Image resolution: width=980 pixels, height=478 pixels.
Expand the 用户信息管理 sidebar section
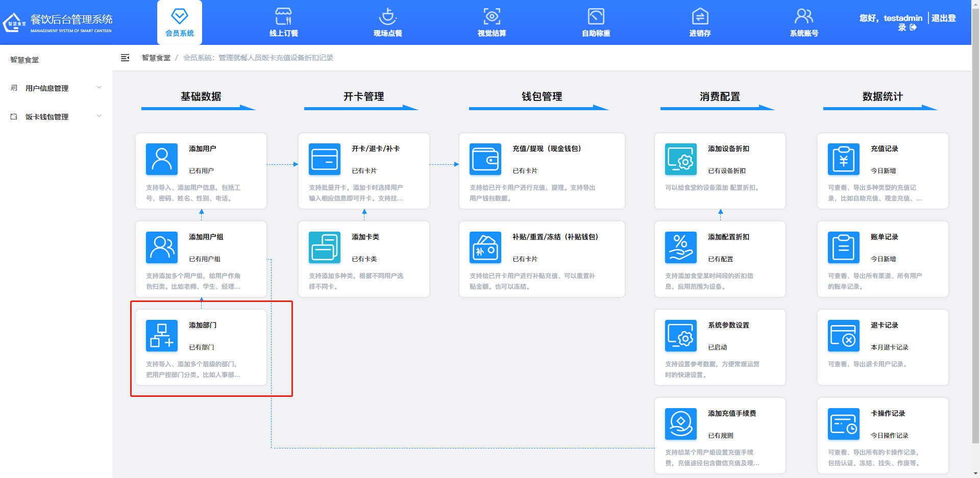(x=46, y=87)
